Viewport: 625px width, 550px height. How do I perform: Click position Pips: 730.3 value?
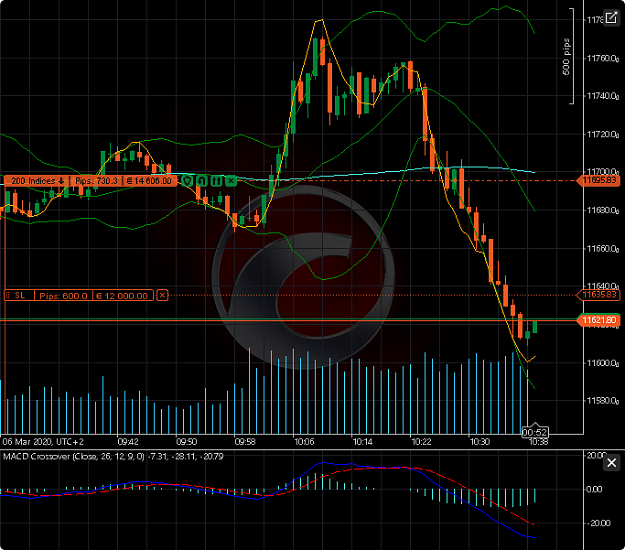(96, 181)
